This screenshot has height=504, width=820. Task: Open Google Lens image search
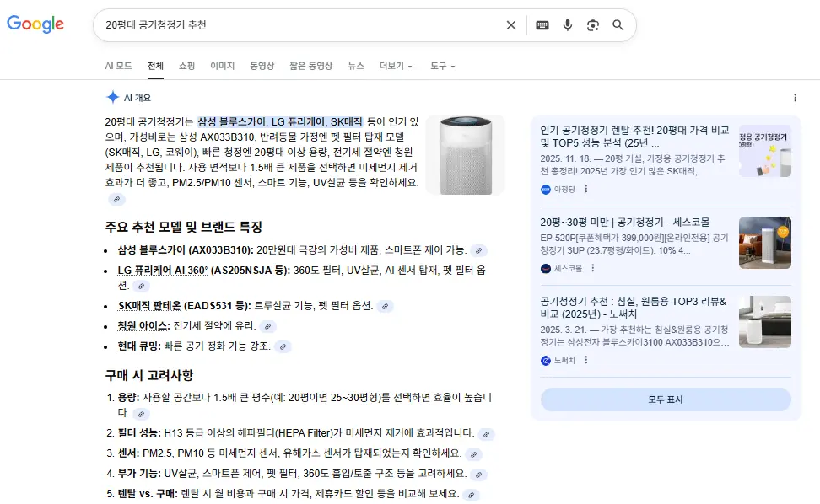coord(593,25)
